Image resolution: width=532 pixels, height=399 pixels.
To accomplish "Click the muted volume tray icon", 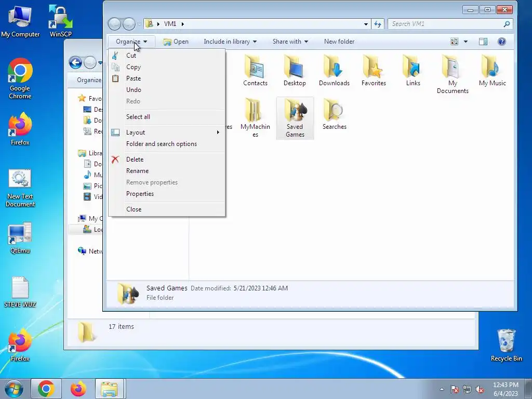I will (480, 389).
